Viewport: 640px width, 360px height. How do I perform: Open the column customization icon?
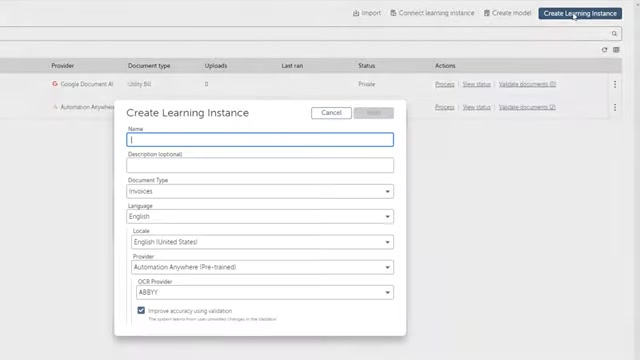(616, 50)
